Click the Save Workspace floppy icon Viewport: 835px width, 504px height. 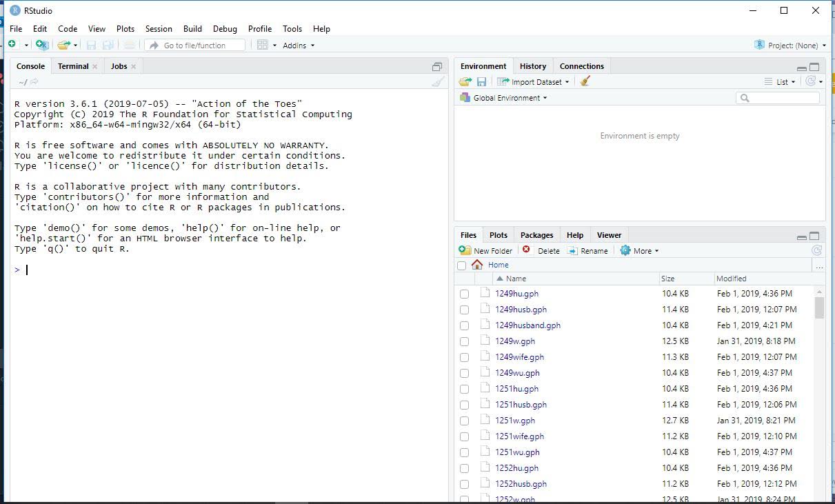(481, 81)
